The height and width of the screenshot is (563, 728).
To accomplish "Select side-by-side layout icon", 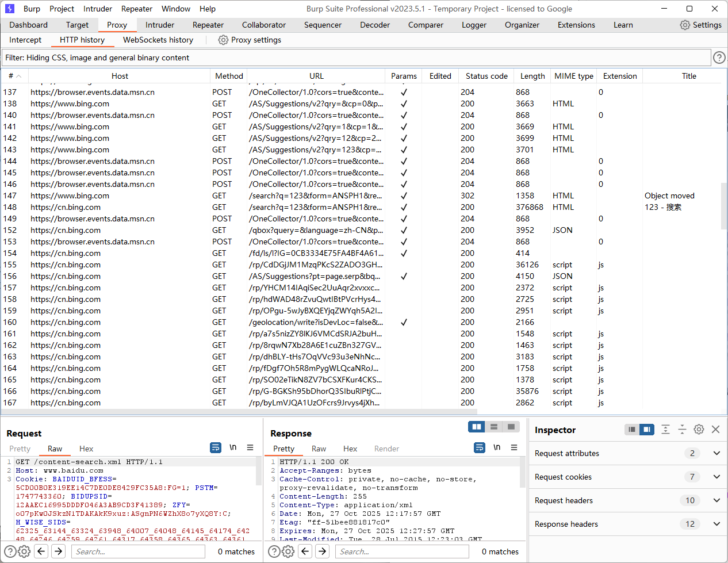I will 476,427.
